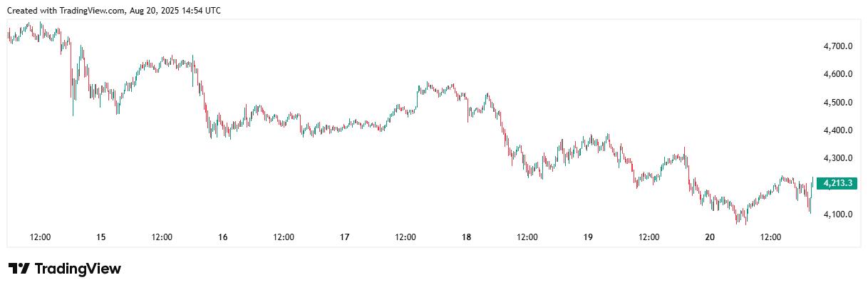Click the date label 17 on time axis
The height and width of the screenshot is (290, 868).
pyautogui.click(x=345, y=237)
